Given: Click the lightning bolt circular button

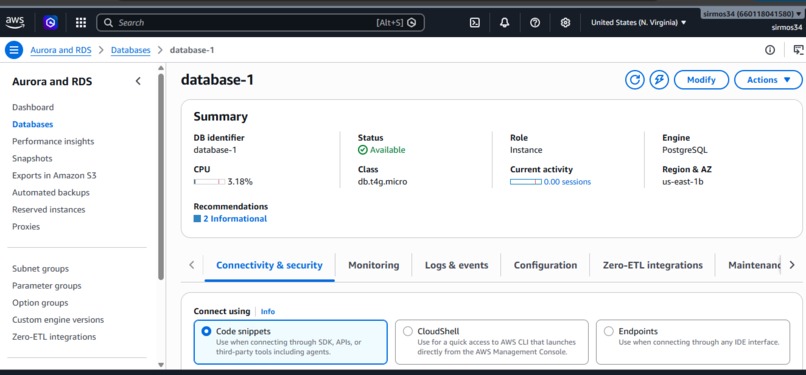Looking at the screenshot, I should click(x=659, y=80).
